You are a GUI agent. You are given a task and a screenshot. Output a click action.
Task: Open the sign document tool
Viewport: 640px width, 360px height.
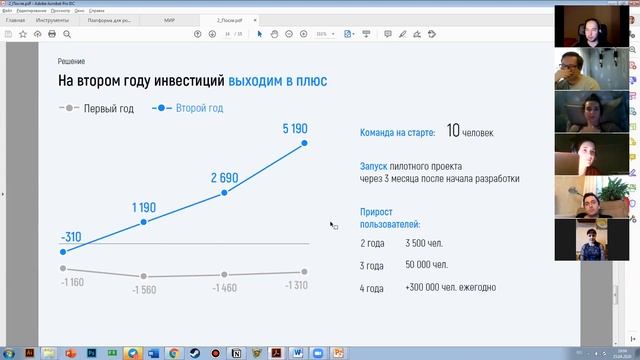coord(417,34)
